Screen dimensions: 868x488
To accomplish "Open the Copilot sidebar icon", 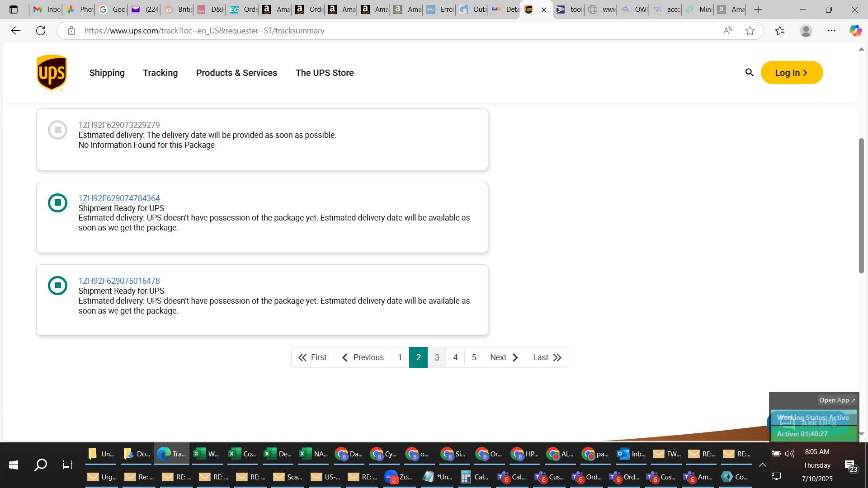I will (x=855, y=31).
